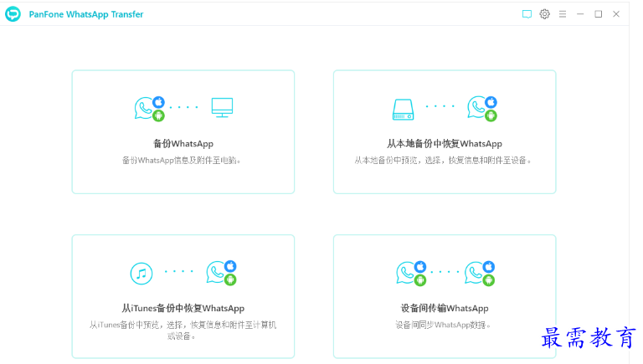Image resolution: width=643 pixels, height=364 pixels.
Task: Select 从本地备份中恢复WhatsApp heading
Action: (x=445, y=143)
